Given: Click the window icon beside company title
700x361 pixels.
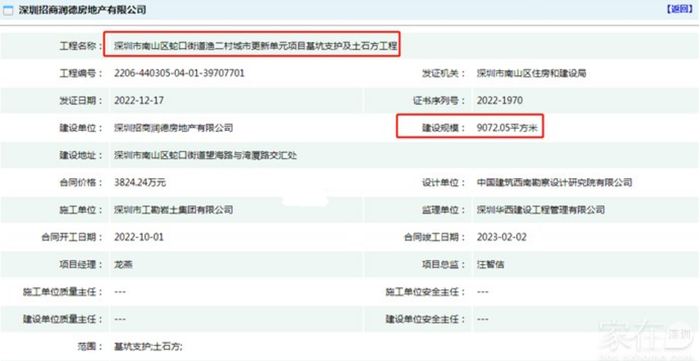Looking at the screenshot, I should 8,10.
